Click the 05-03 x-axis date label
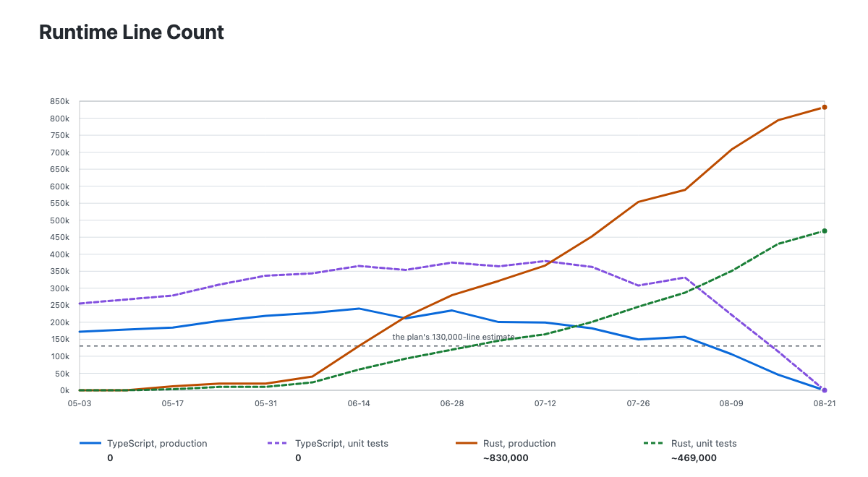Image resolution: width=868 pixels, height=477 pixels. pyautogui.click(x=80, y=404)
